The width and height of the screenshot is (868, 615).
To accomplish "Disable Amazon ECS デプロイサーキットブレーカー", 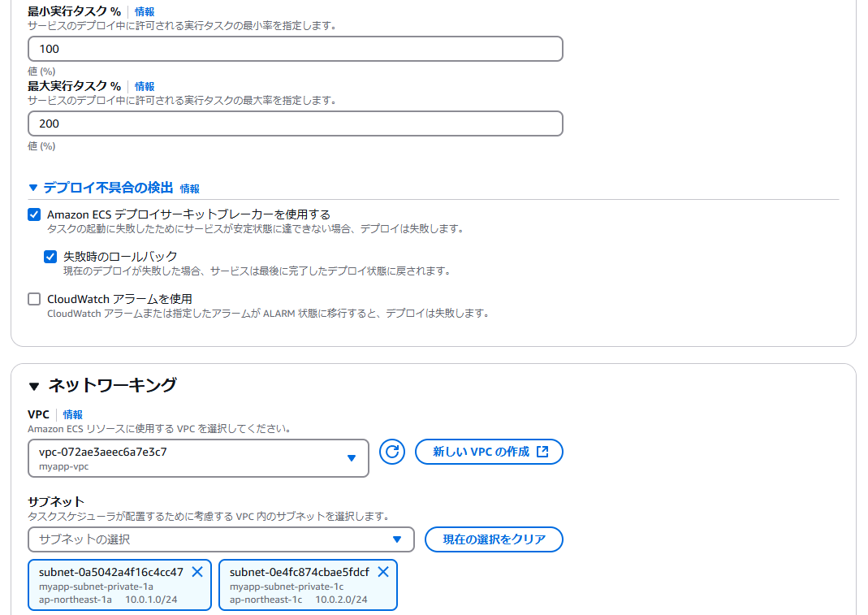I will click(x=34, y=214).
